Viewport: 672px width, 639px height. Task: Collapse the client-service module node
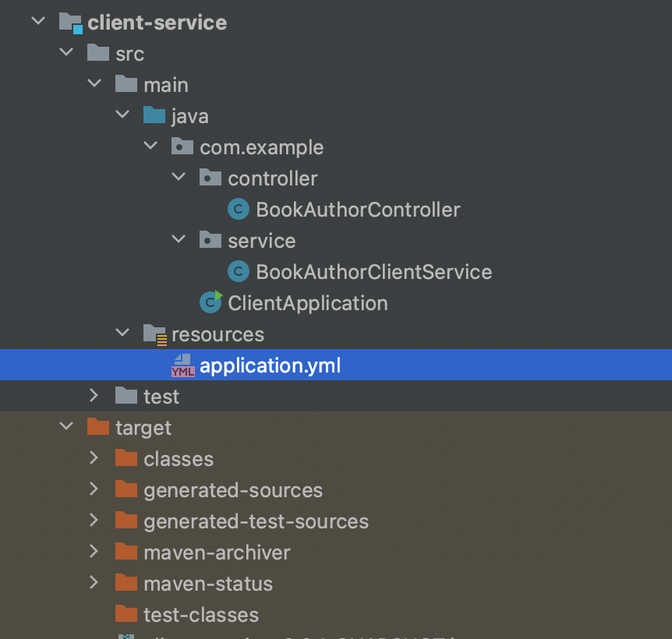coord(38,20)
